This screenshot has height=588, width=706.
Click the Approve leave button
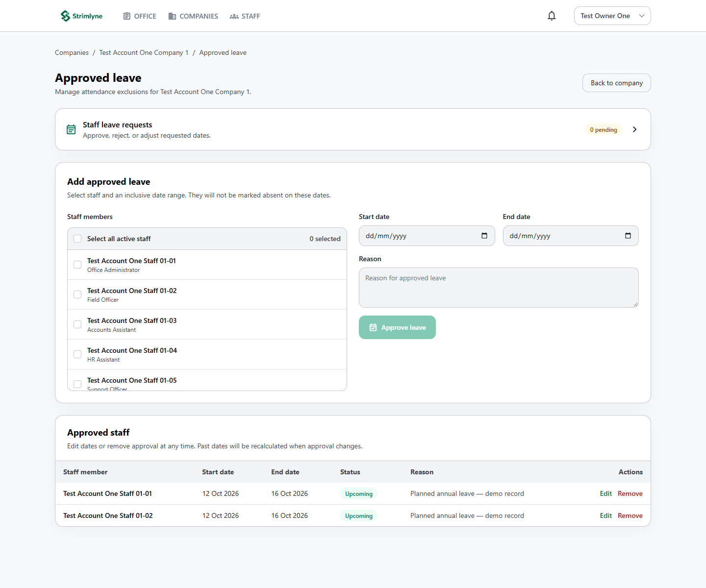(397, 327)
